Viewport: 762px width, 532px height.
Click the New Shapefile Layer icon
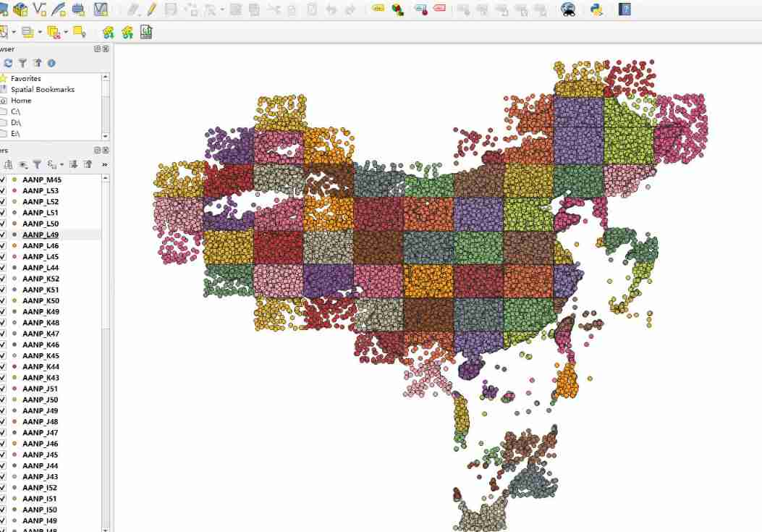point(40,9)
